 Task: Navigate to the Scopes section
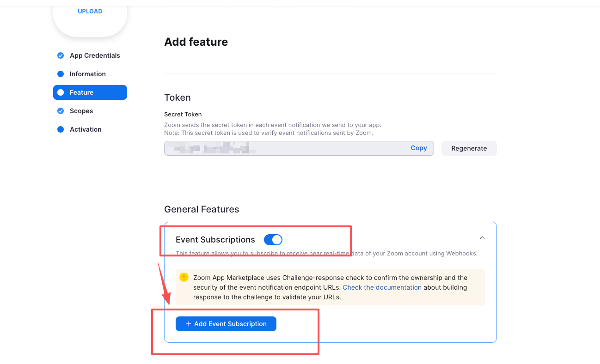81,111
